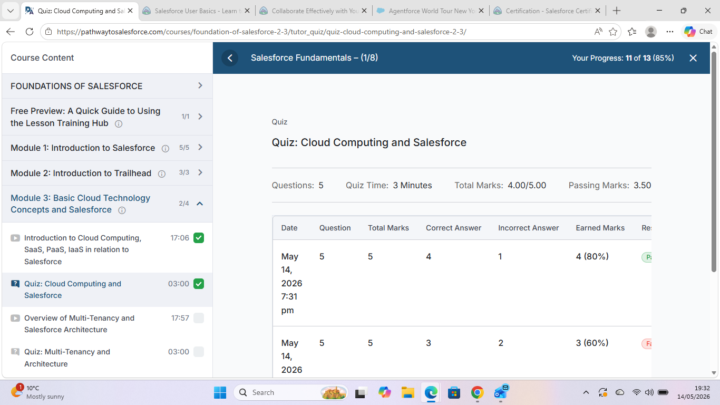720x405 pixels.
Task: Open browser Settings and more menu
Action: click(x=670, y=32)
